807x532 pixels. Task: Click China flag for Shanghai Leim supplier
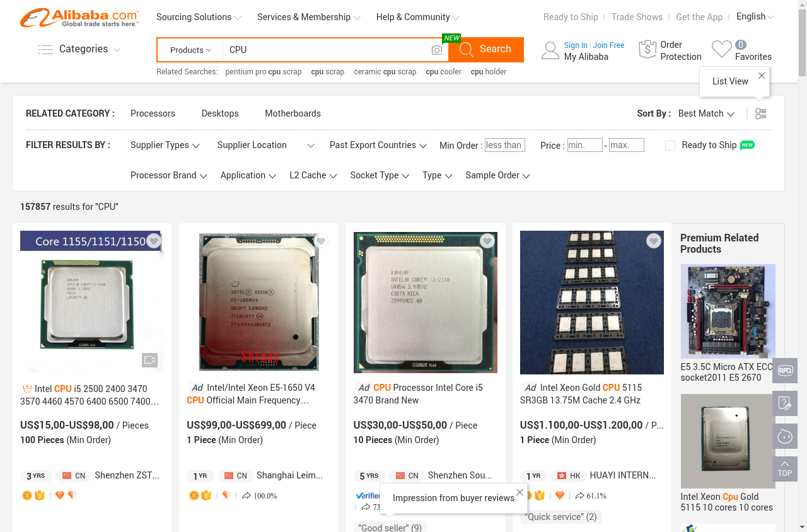click(x=229, y=476)
